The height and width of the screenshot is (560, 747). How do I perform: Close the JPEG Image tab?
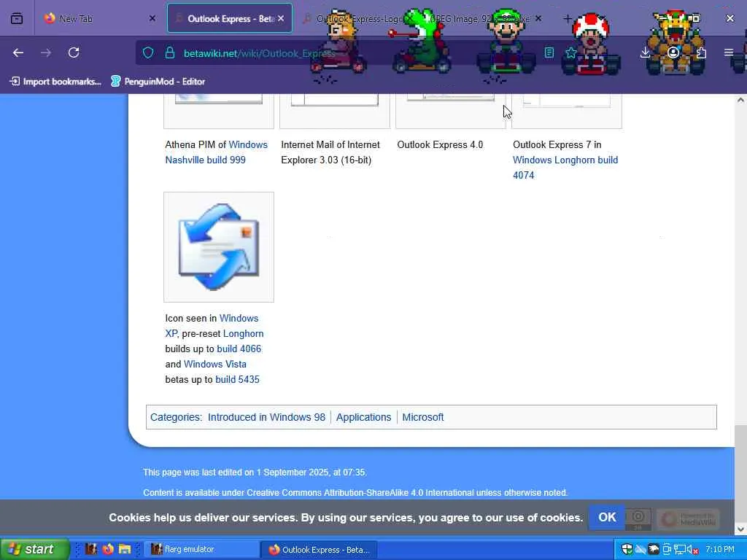point(538,18)
